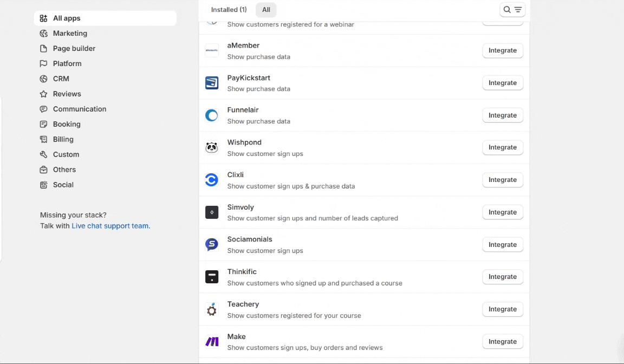Click the Thinkific app logo

pos(212,277)
